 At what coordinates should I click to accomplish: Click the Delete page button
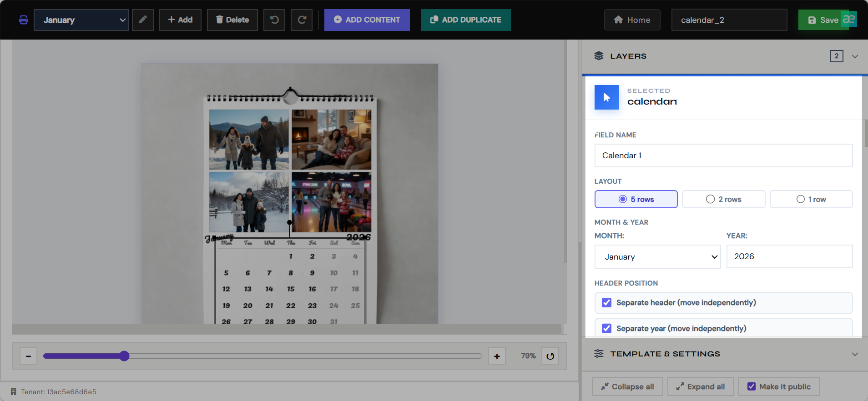pos(232,20)
